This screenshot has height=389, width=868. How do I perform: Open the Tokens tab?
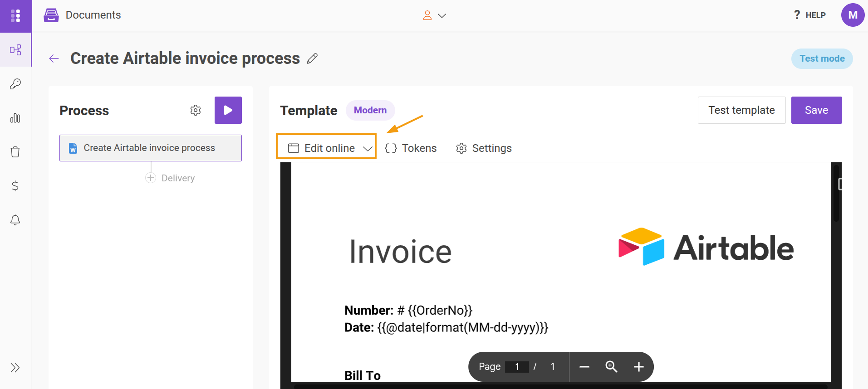point(411,148)
